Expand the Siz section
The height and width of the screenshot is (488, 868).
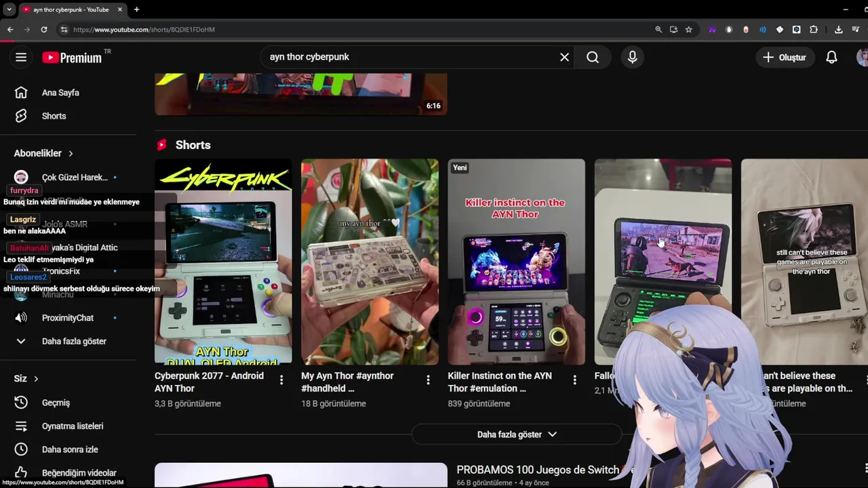26,379
